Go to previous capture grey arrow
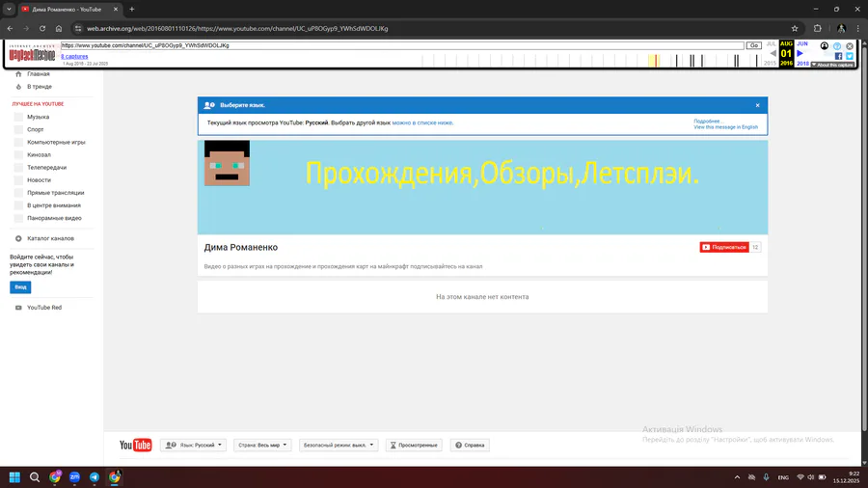 coord(773,54)
